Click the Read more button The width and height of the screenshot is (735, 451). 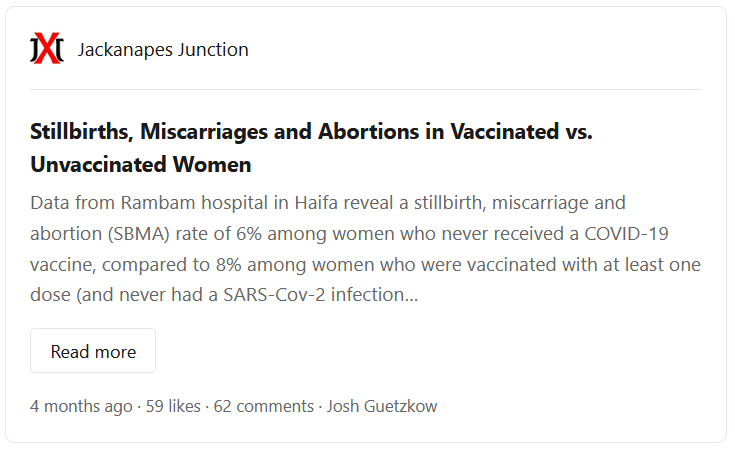(93, 351)
